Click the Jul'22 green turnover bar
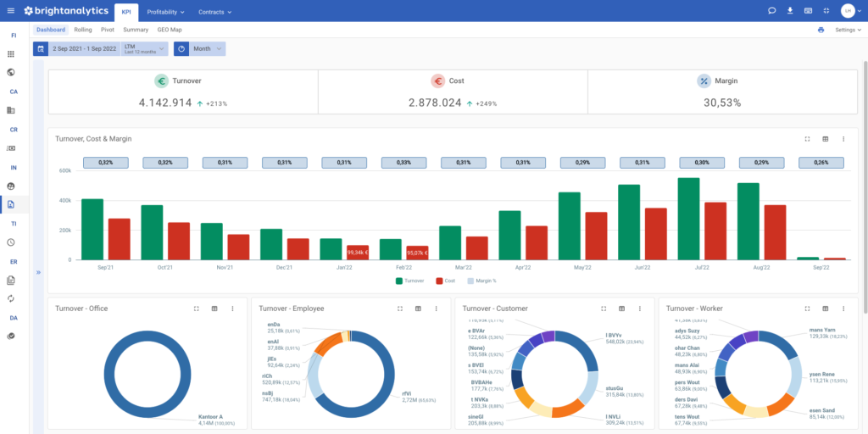 click(688, 219)
